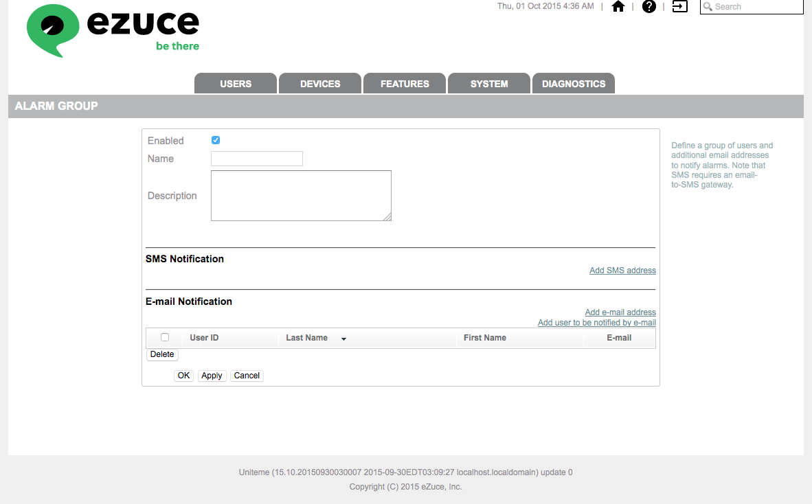Open the SYSTEM tab
812x504 pixels.
click(x=489, y=84)
